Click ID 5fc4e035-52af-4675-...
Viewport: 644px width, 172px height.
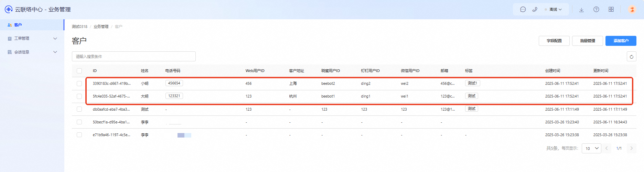pos(111,96)
